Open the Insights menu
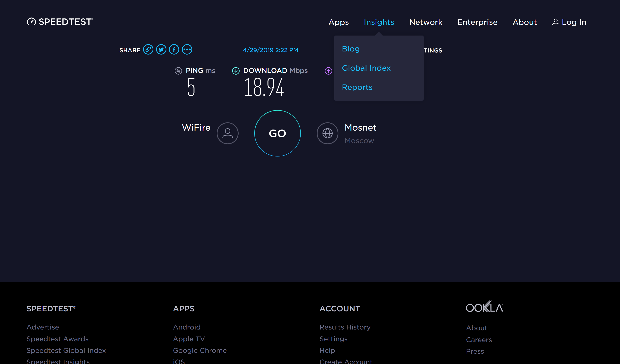 [379, 22]
